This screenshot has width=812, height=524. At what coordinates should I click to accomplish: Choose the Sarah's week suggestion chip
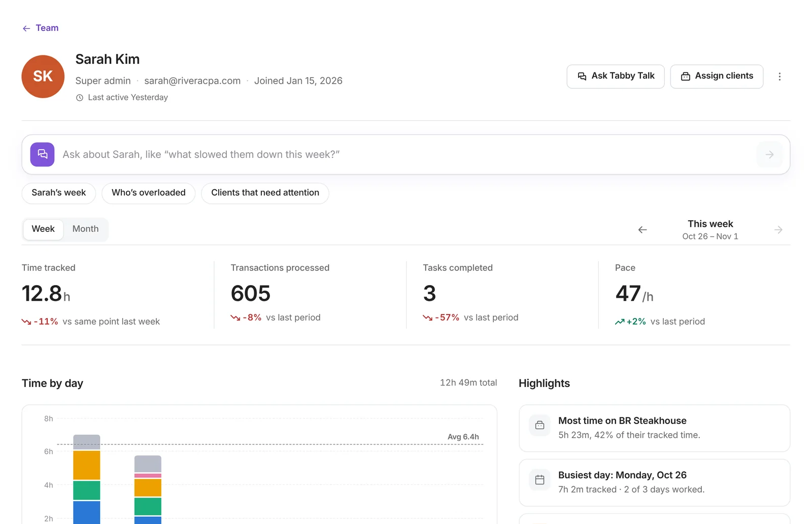[x=59, y=193]
